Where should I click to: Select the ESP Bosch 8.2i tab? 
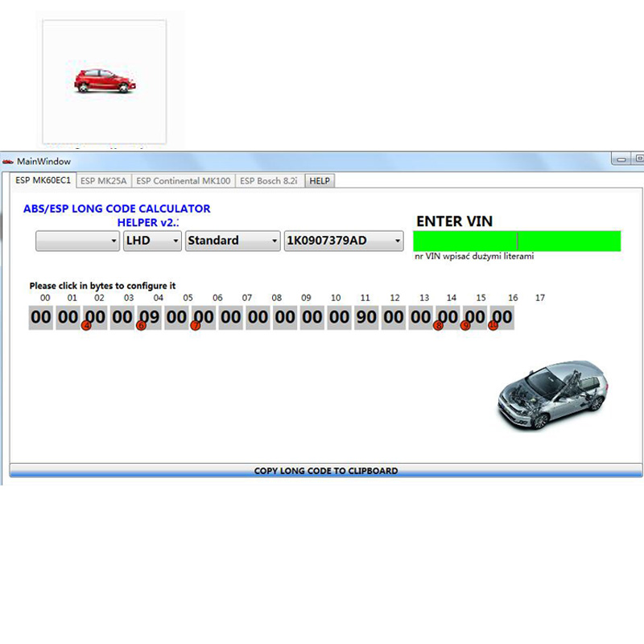point(269,181)
